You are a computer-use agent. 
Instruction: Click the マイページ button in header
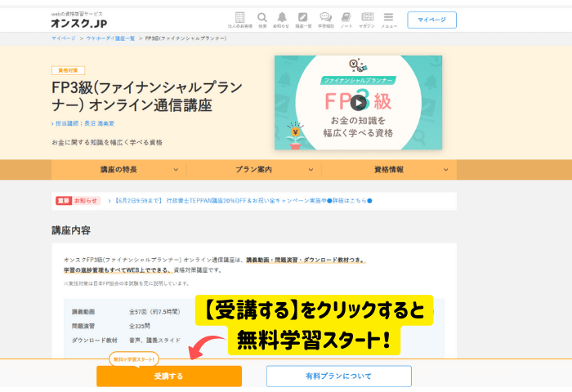tap(431, 20)
